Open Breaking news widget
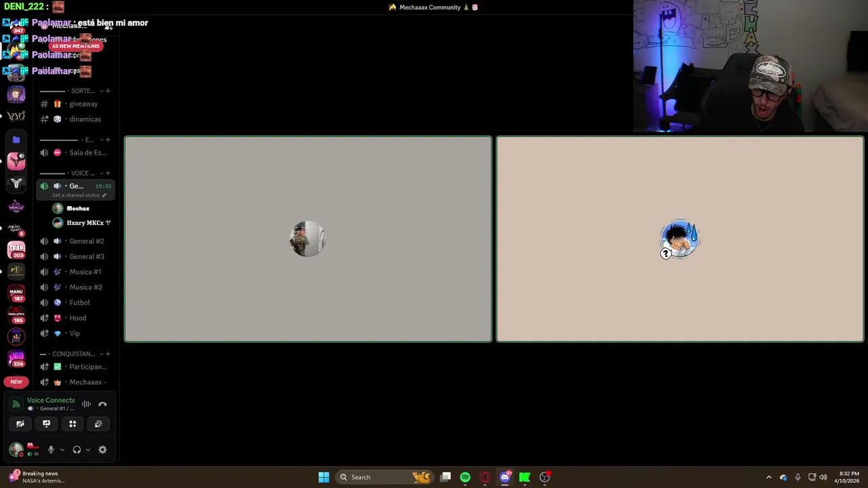 (x=36, y=477)
